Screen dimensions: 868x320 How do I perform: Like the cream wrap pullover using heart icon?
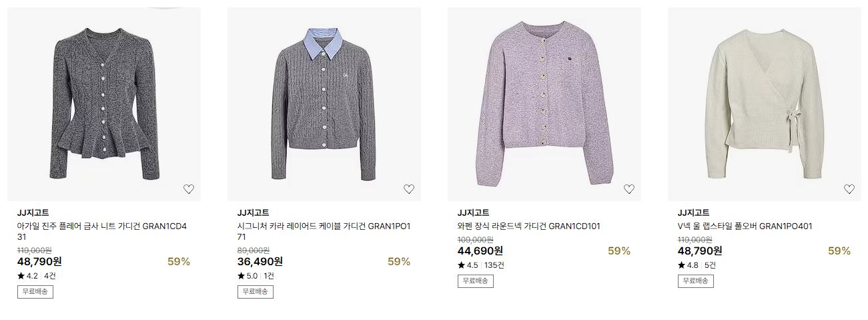click(x=849, y=189)
